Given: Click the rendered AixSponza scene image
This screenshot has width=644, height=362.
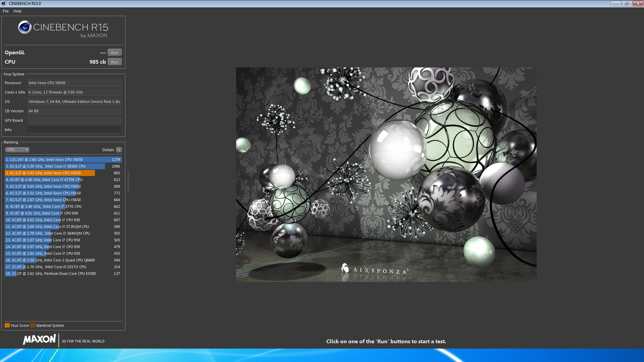Looking at the screenshot, I should (x=386, y=174).
